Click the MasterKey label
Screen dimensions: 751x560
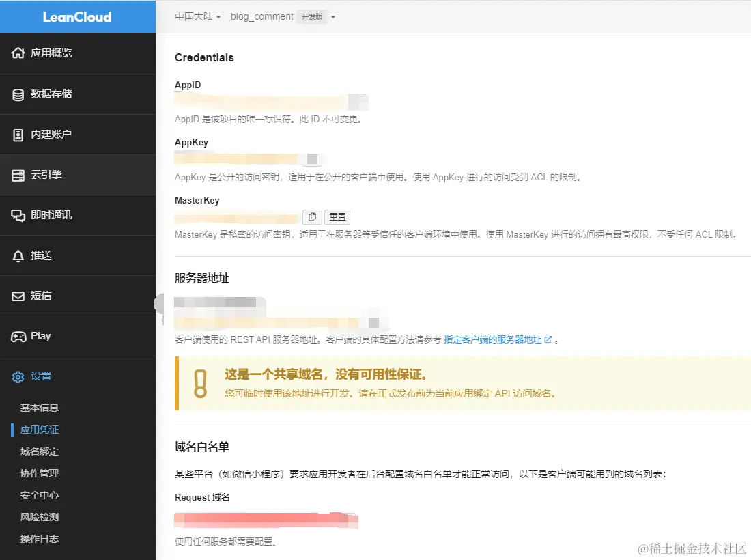point(197,200)
